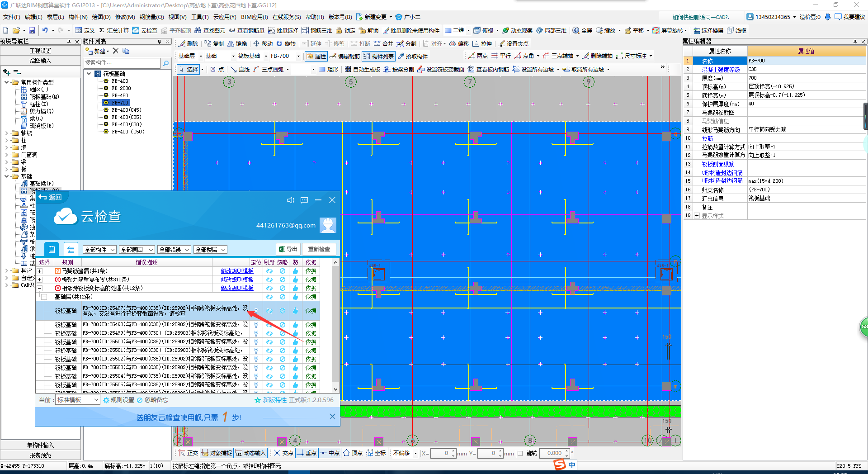
Task: Select the 复制 copy tool
Action: pos(214,43)
